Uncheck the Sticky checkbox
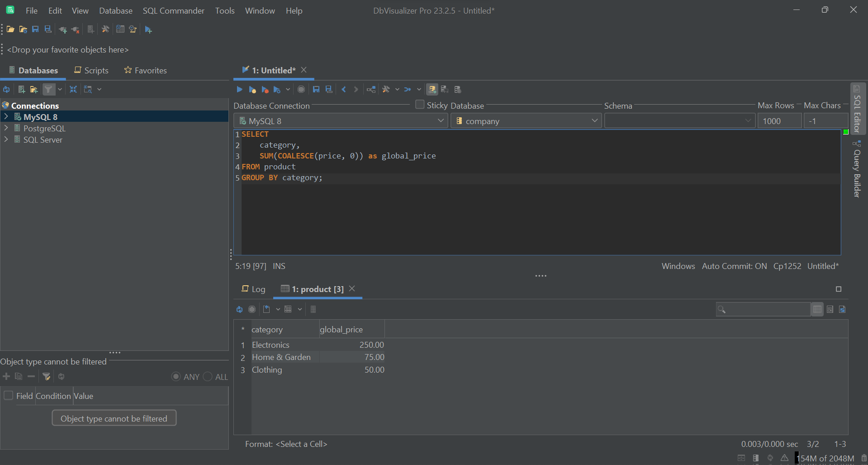The width and height of the screenshot is (868, 465). click(420, 104)
